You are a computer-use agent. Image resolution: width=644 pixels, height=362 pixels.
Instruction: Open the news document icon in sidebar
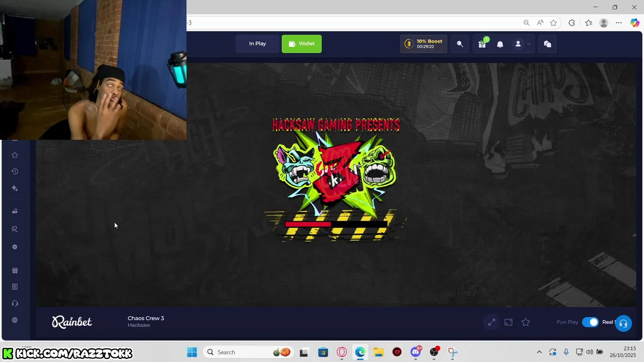pyautogui.click(x=15, y=287)
